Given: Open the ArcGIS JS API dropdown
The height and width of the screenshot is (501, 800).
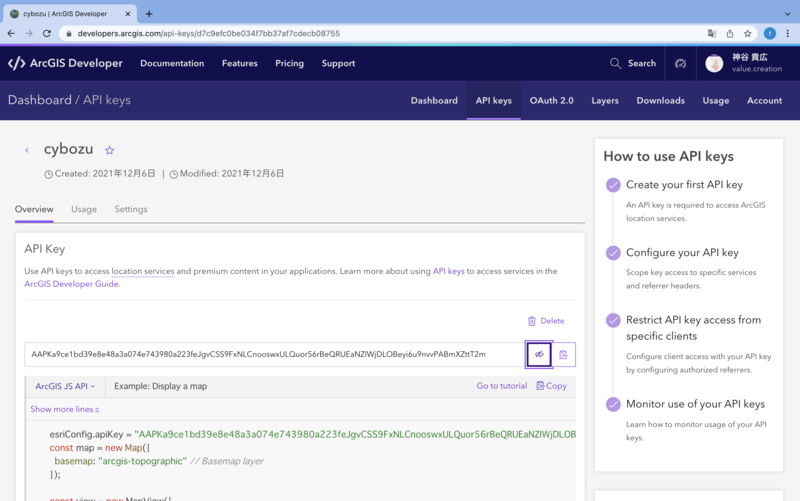Looking at the screenshot, I should (x=65, y=386).
